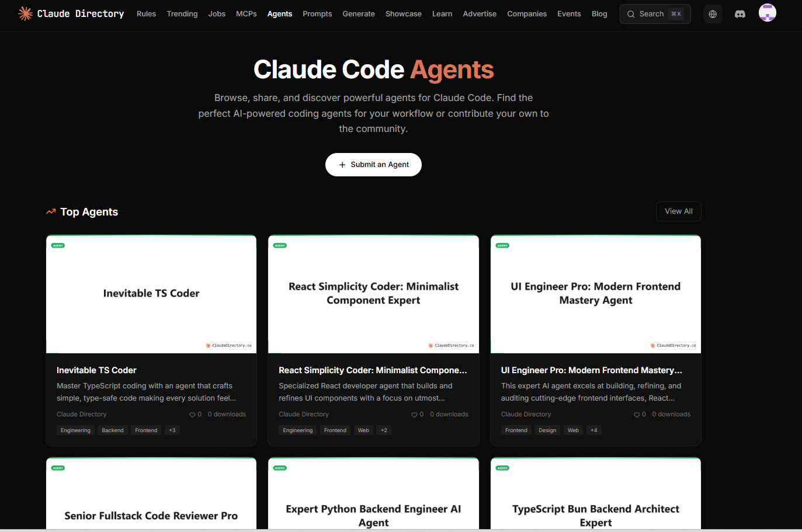802x532 pixels.
Task: Toggle like on the UI Engineer Pro card
Action: click(636, 414)
